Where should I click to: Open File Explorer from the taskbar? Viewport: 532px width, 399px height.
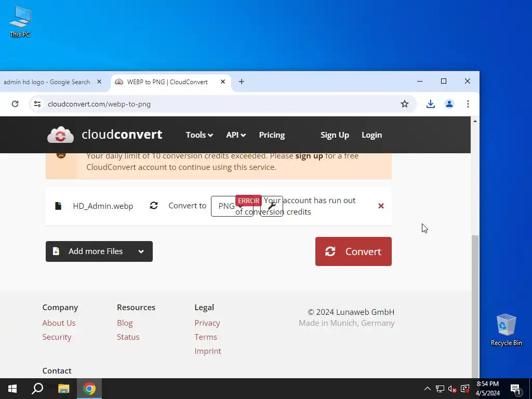pos(63,389)
